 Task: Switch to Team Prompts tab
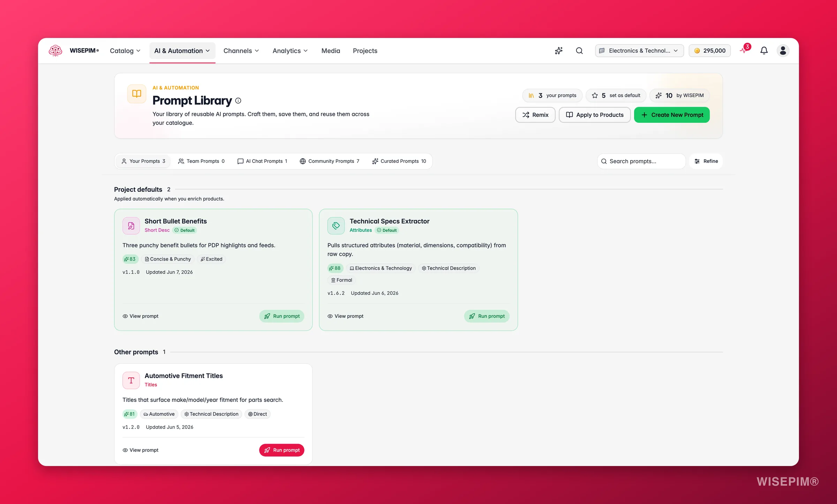(201, 161)
